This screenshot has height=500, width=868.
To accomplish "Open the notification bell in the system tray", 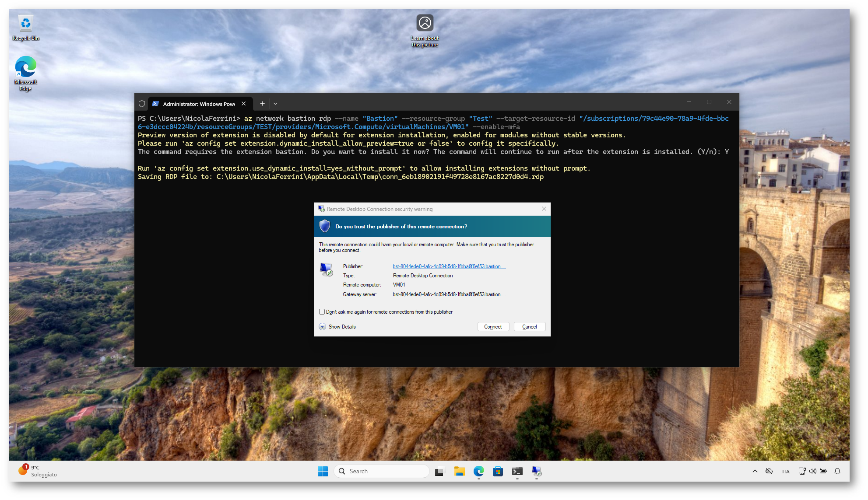I will point(837,471).
